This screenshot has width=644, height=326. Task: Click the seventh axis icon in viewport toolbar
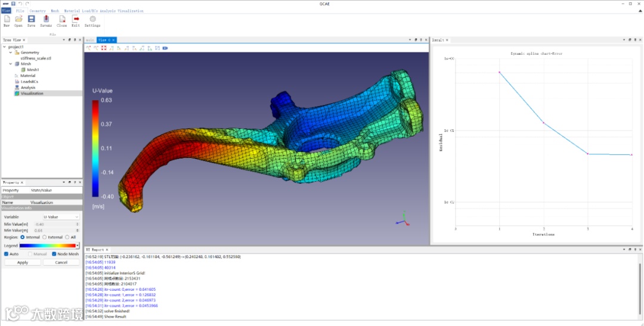(134, 48)
